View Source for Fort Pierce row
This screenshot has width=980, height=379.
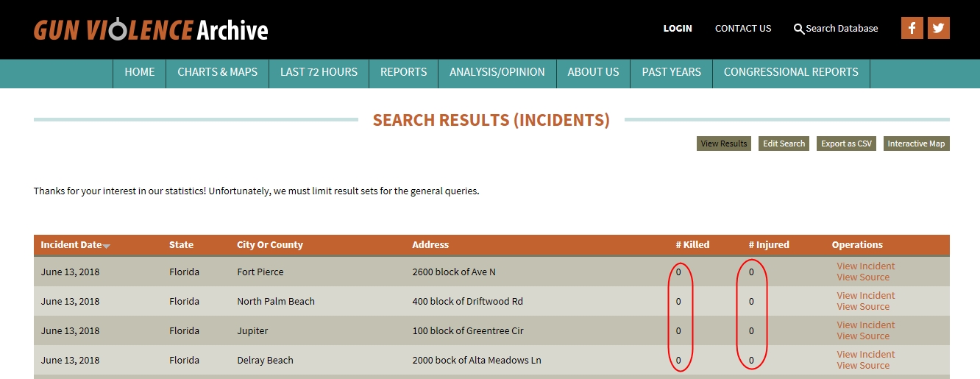coord(863,277)
